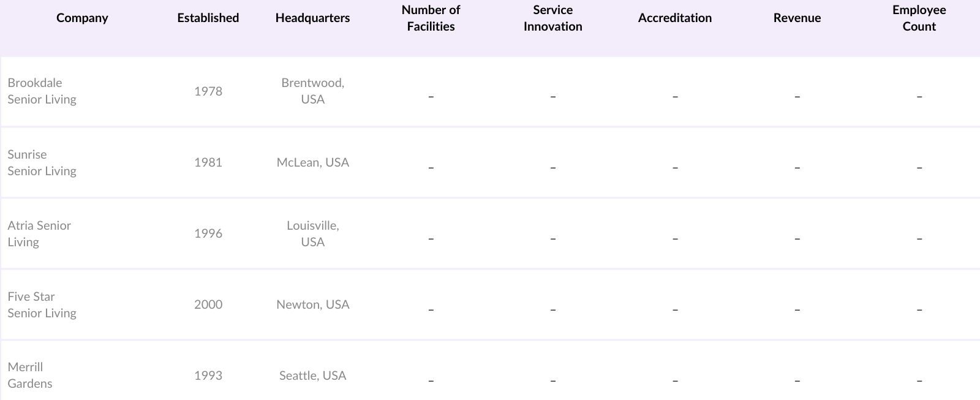Click the 1978 established year cell
The width and height of the screenshot is (980, 400).
[208, 91]
